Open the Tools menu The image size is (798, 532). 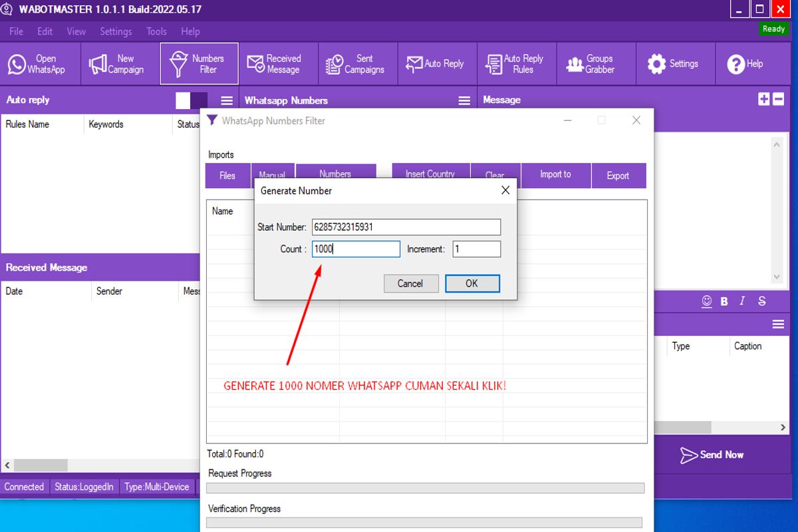click(x=156, y=31)
